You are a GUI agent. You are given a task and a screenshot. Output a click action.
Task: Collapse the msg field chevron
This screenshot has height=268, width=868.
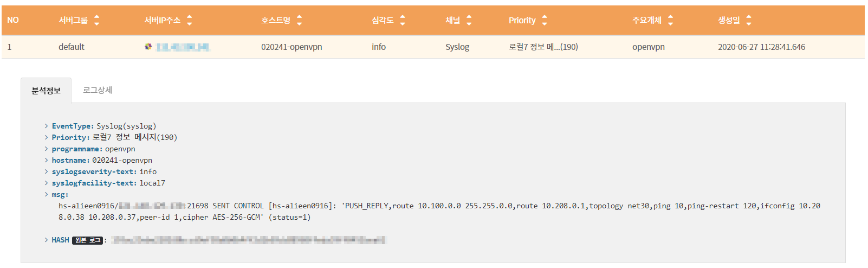tap(47, 194)
